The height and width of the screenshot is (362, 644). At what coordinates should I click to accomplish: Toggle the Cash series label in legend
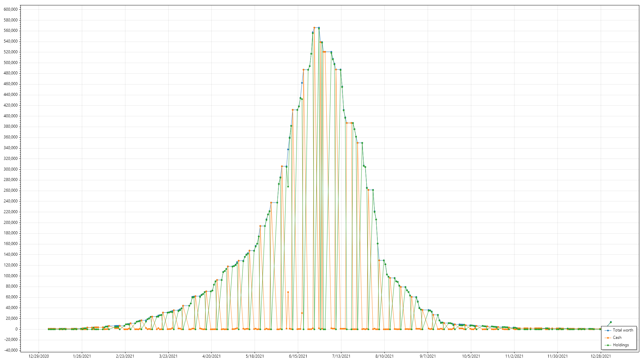617,338
